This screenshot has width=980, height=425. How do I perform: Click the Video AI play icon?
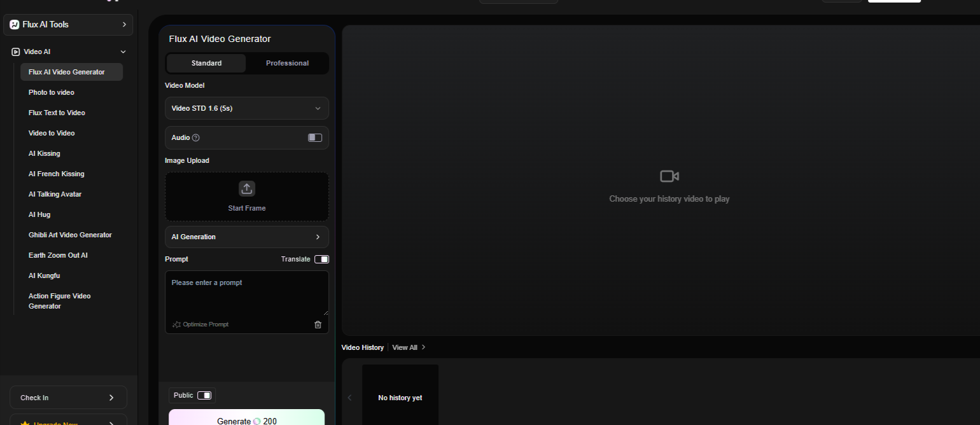pyautogui.click(x=15, y=52)
